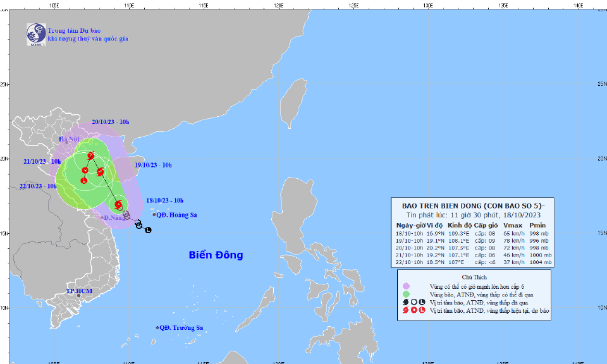Click the red storm marker for 20/10/23 - 10h
Screen dimensions: 607x364
[91, 155]
